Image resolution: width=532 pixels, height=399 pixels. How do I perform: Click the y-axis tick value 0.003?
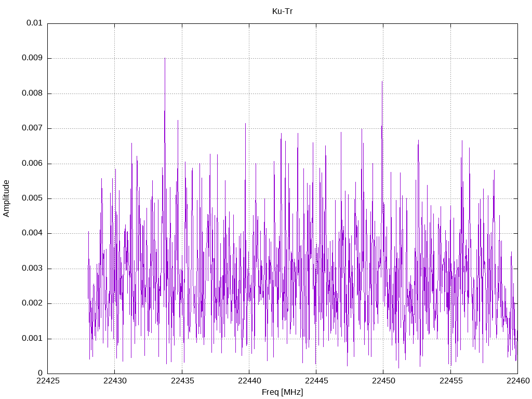[x=32, y=269]
